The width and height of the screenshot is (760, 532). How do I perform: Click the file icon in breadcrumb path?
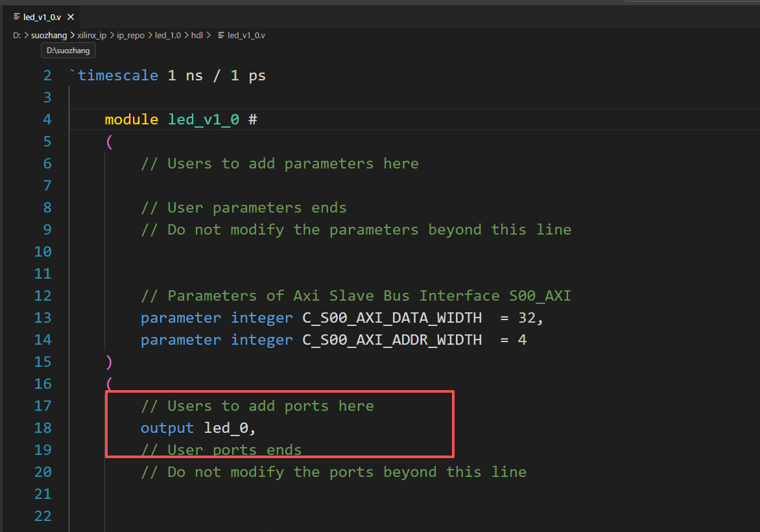(x=221, y=36)
